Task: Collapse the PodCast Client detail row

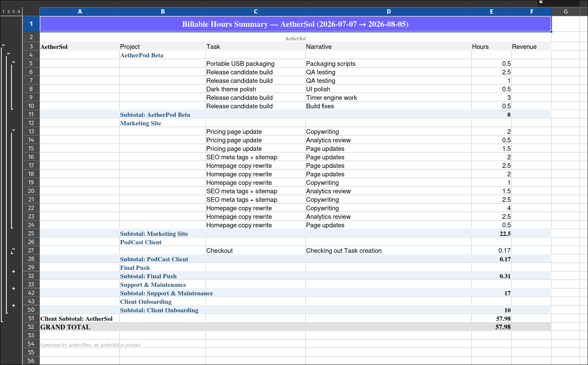Action: point(14,249)
